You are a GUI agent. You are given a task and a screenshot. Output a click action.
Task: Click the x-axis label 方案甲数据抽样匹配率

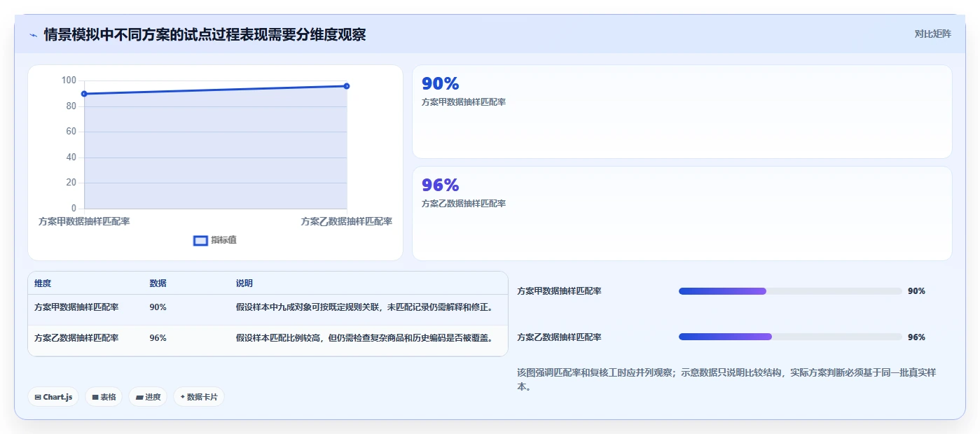click(x=84, y=221)
